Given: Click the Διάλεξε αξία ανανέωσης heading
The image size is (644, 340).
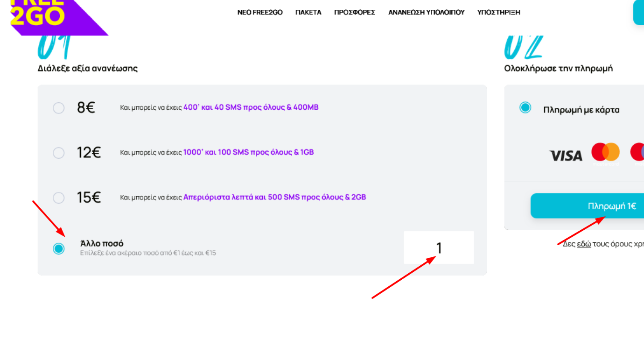Looking at the screenshot, I should coord(88,68).
